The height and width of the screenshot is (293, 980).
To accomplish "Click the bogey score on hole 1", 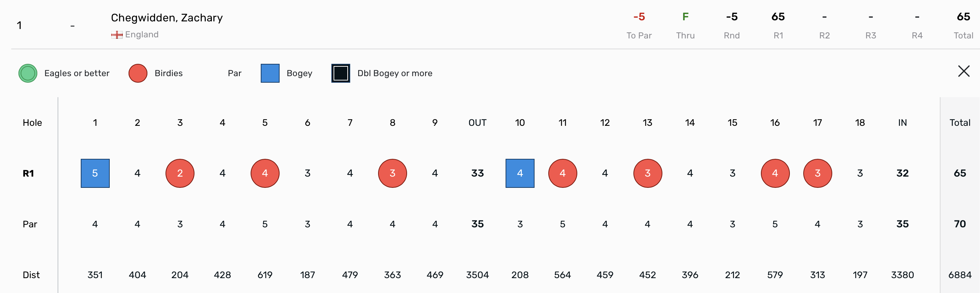I will 95,173.
